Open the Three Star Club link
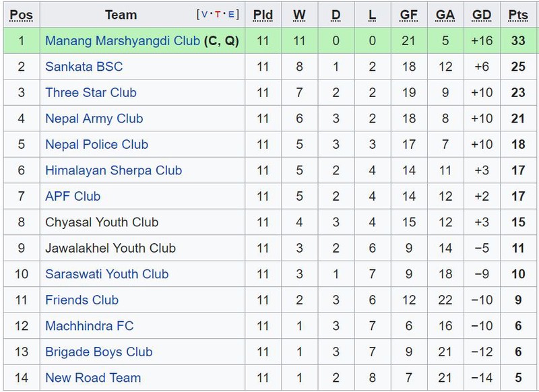Image resolution: width=539 pixels, height=392 pixels. pyautogui.click(x=91, y=92)
